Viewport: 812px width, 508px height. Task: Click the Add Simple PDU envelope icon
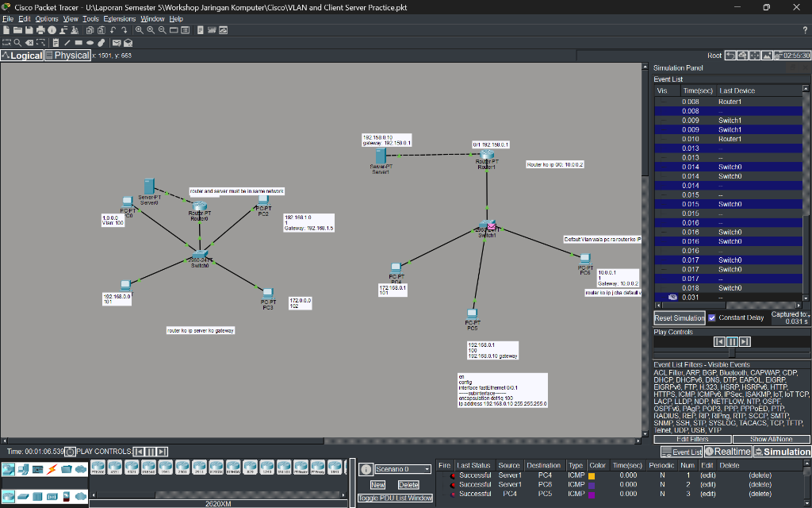click(x=117, y=43)
